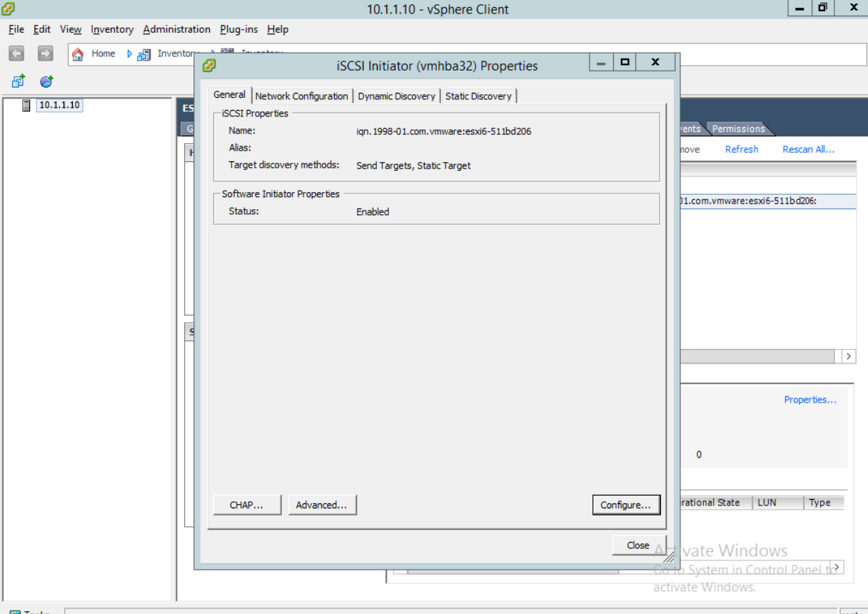The height and width of the screenshot is (614, 868).
Task: Open the Permissions tab
Action: point(740,129)
